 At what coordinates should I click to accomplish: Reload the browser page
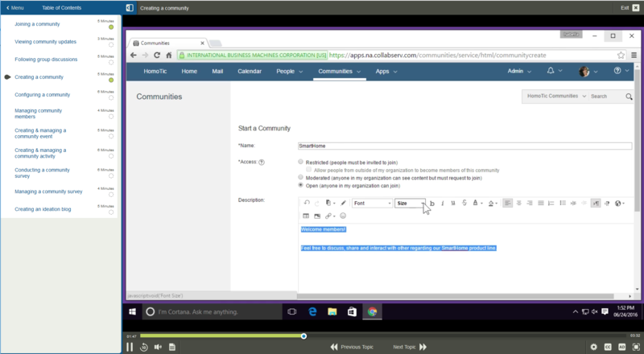156,55
